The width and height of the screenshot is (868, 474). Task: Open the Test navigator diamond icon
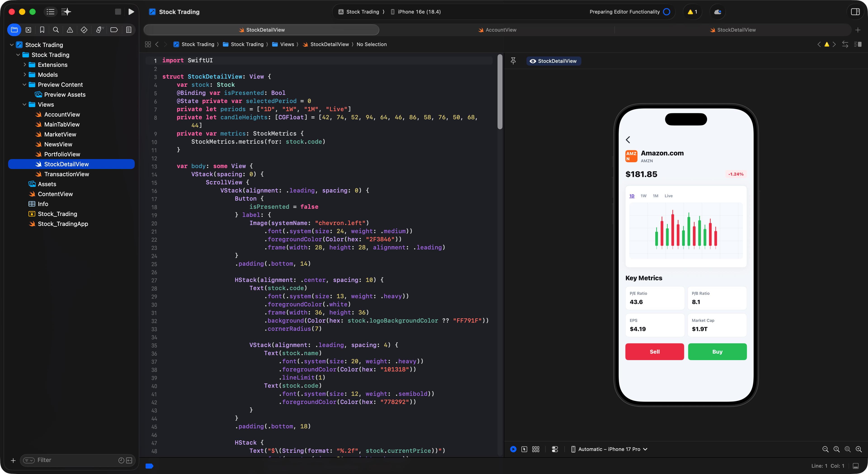pyautogui.click(x=84, y=30)
